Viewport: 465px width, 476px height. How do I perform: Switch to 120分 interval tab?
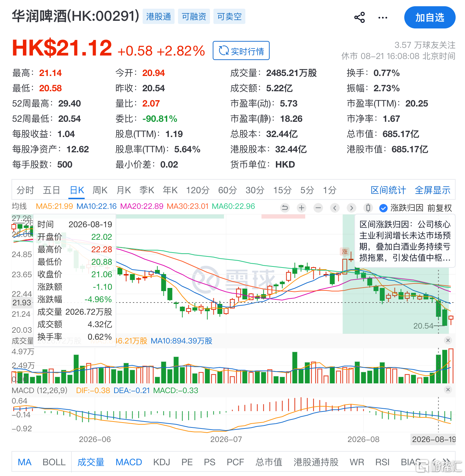[x=198, y=190]
